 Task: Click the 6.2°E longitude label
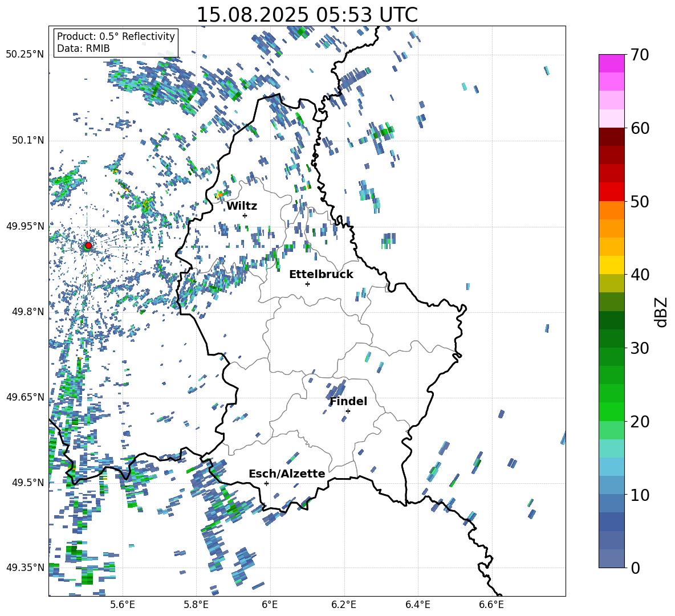coord(344,605)
